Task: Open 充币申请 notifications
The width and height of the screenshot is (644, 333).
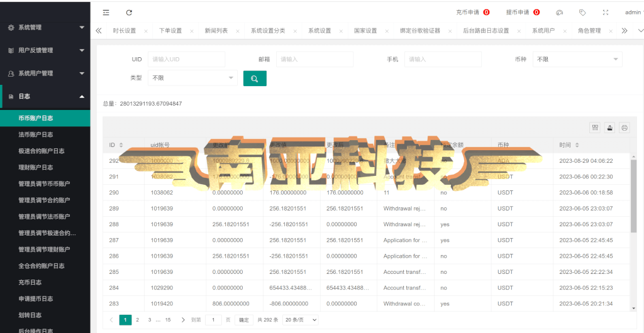Action: pyautogui.click(x=473, y=13)
